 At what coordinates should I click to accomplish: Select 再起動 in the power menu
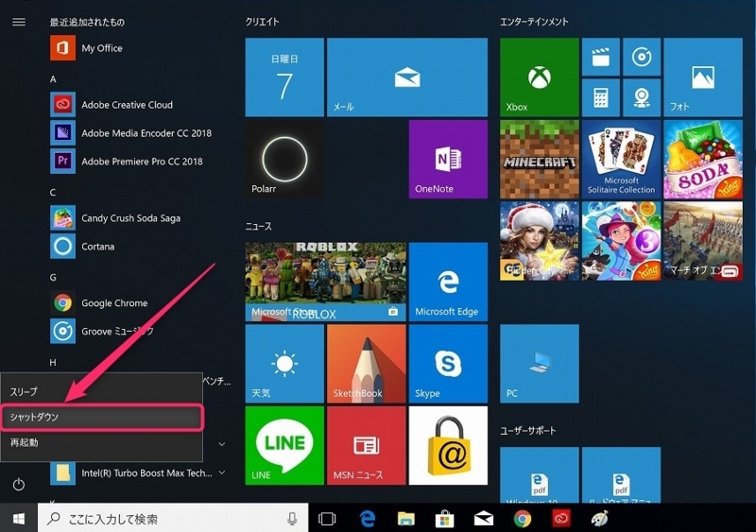101,442
